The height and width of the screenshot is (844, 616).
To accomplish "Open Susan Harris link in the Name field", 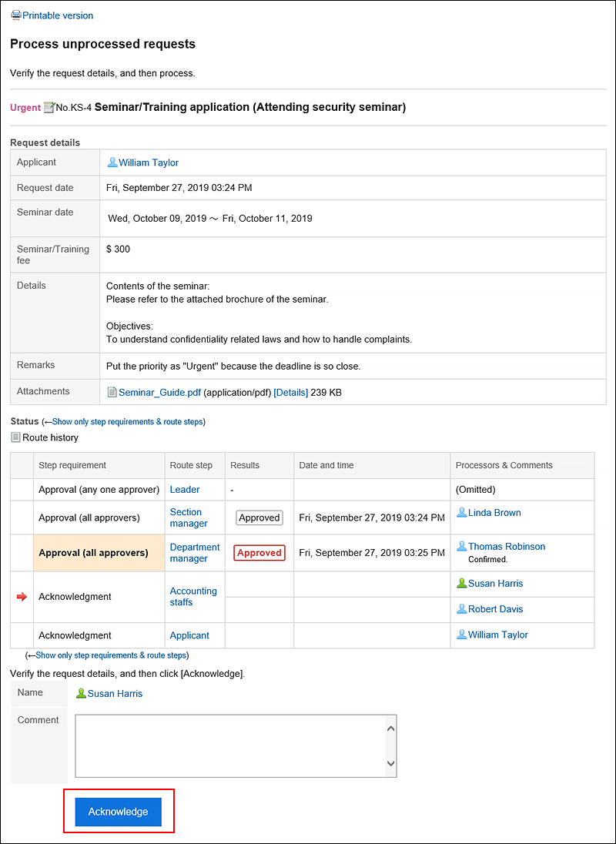I will pyautogui.click(x=115, y=694).
